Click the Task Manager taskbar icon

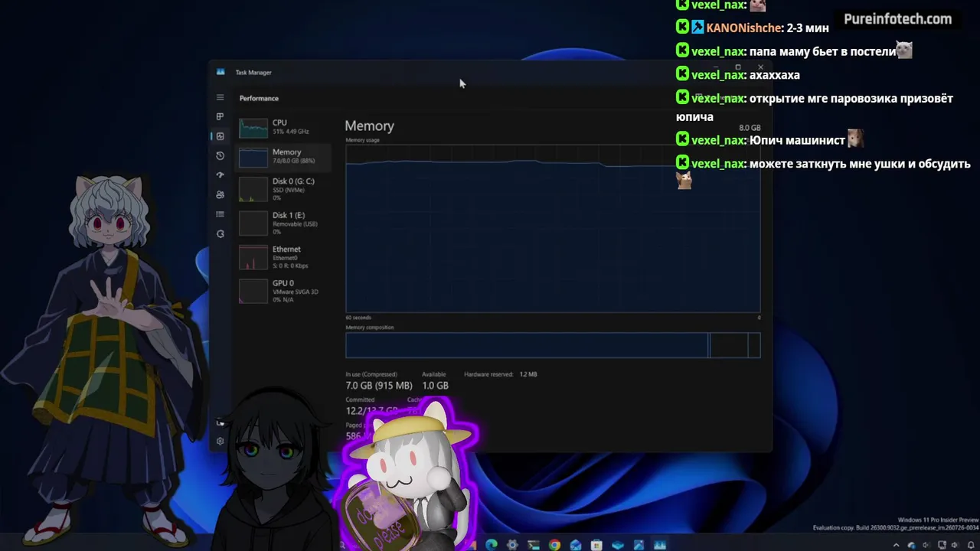pyautogui.click(x=660, y=545)
